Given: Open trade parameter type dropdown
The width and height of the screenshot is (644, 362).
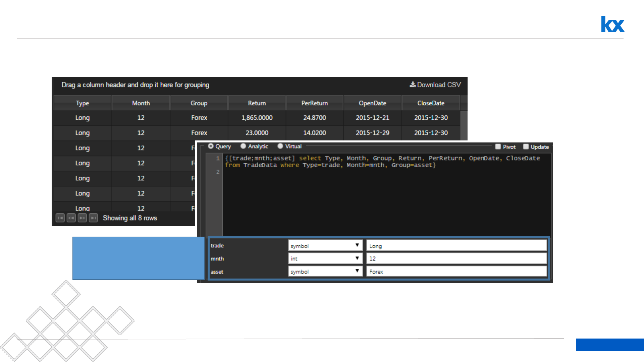Looking at the screenshot, I should [325, 246].
